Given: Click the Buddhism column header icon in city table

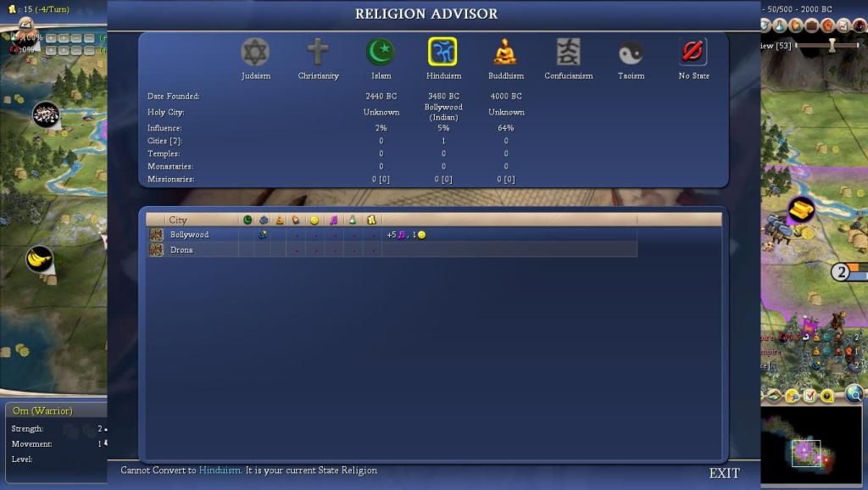Looking at the screenshot, I should pyautogui.click(x=280, y=220).
